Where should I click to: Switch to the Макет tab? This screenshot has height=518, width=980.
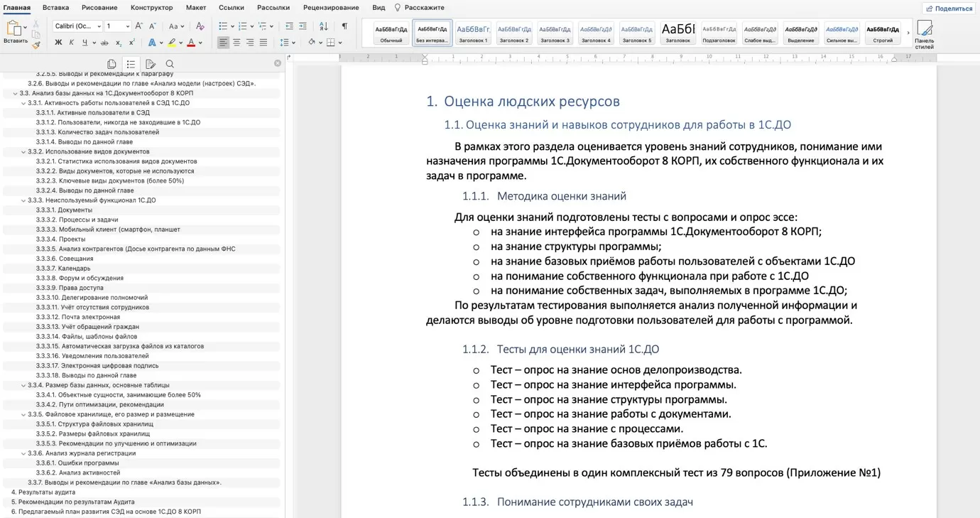(196, 8)
